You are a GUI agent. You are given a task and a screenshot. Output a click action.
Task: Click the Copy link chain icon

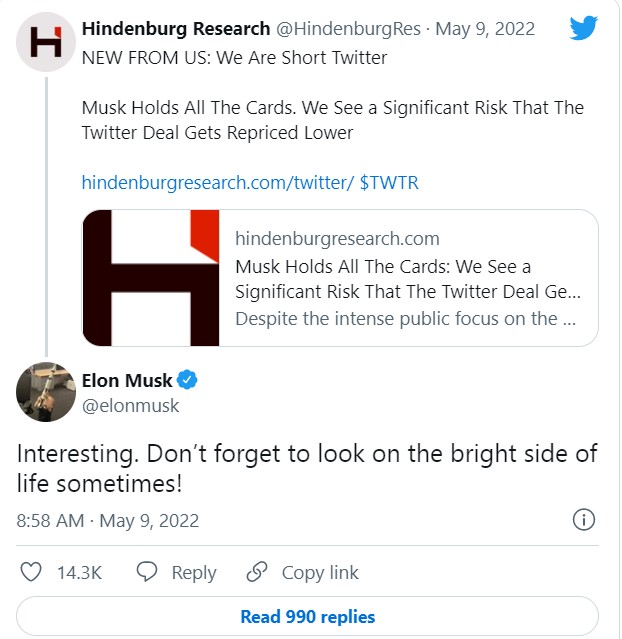tap(257, 572)
